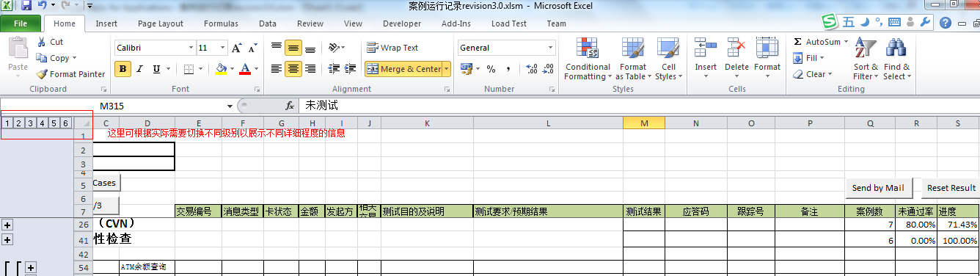Open the font color dropdown arrow

[256, 69]
